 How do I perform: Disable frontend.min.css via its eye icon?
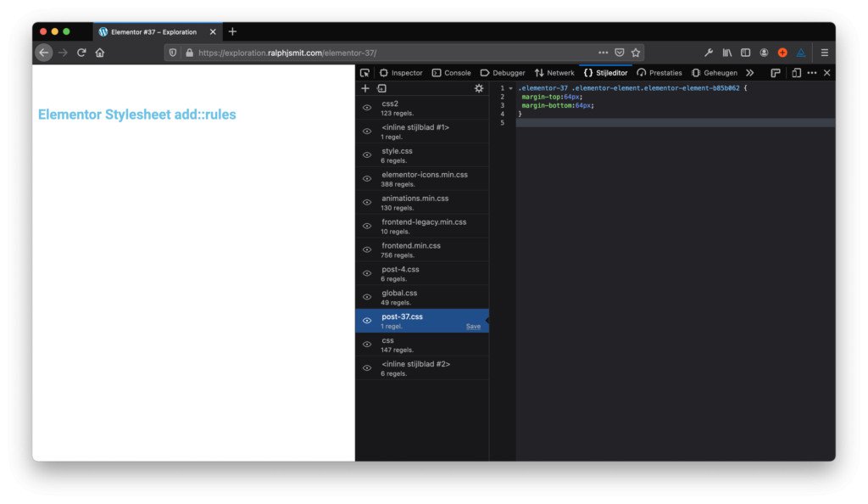pyautogui.click(x=367, y=249)
